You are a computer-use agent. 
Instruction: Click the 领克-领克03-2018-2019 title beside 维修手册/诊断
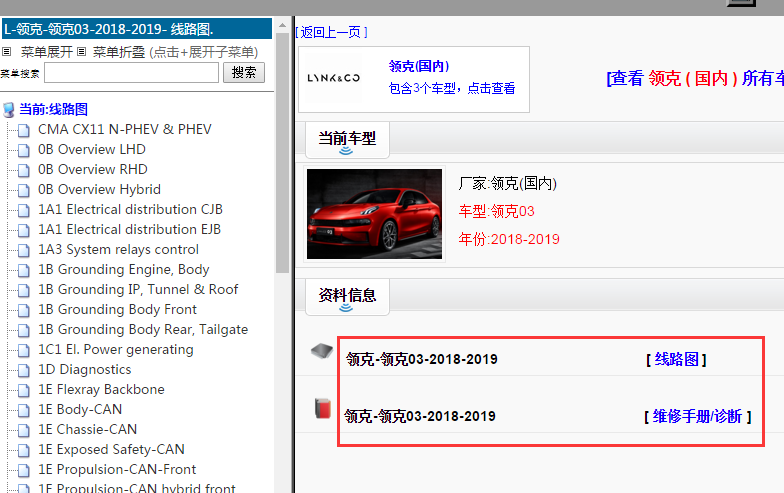[x=420, y=416]
